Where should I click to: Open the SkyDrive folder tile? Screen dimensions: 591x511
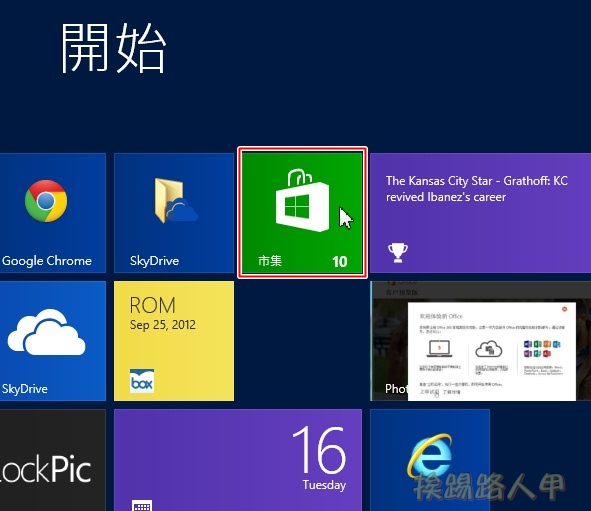pos(174,213)
